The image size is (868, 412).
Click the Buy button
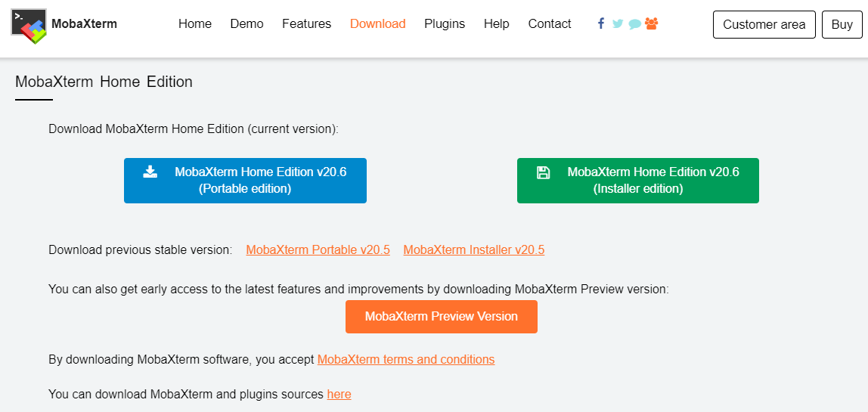coord(842,24)
